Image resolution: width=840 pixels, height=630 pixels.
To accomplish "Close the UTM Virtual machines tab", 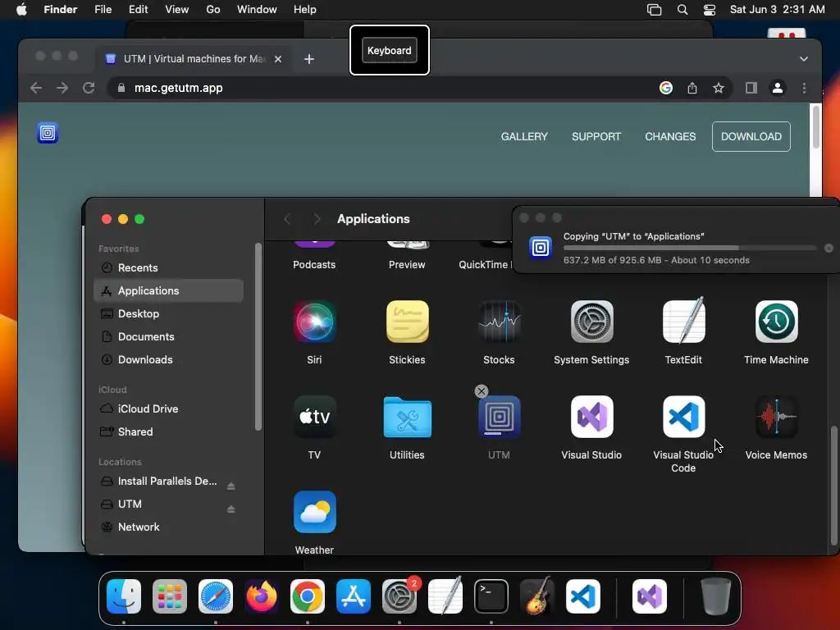I will (x=278, y=59).
